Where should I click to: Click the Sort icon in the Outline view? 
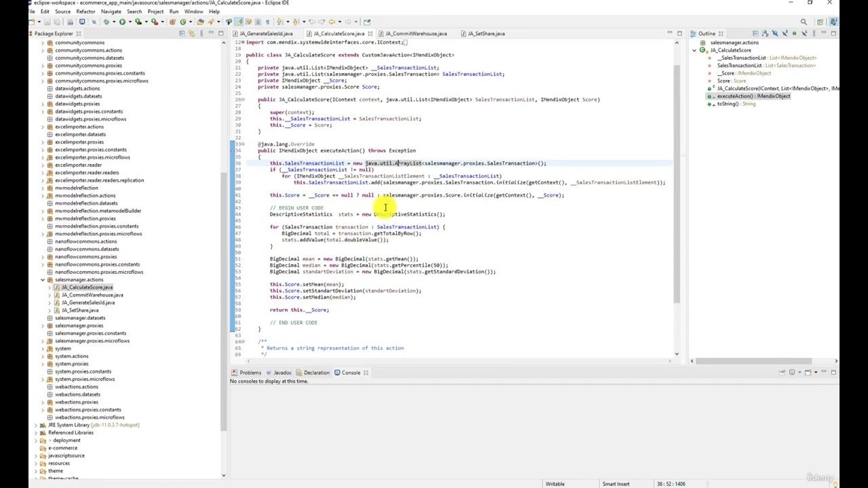(x=765, y=33)
